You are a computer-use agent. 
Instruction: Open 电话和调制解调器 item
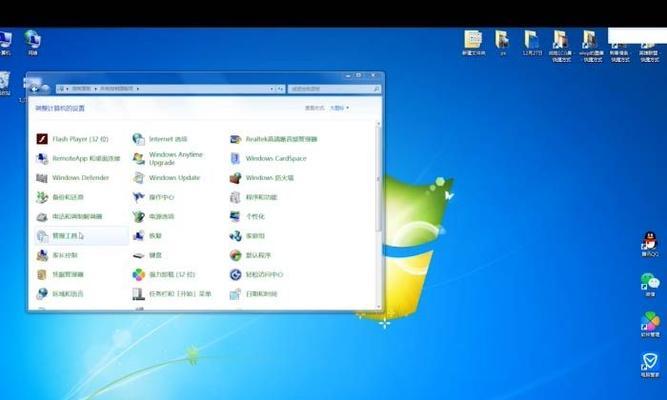tap(69, 217)
